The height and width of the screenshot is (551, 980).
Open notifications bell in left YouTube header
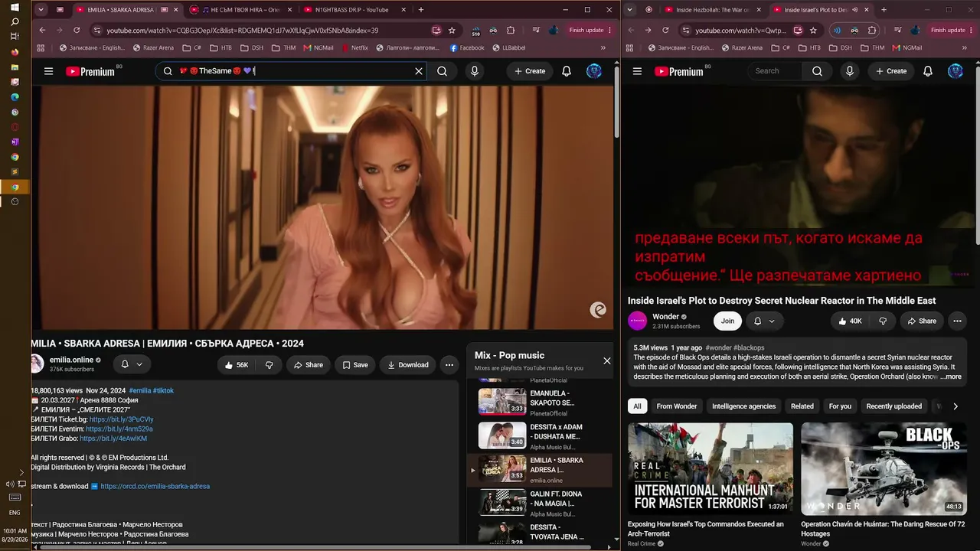[567, 71]
